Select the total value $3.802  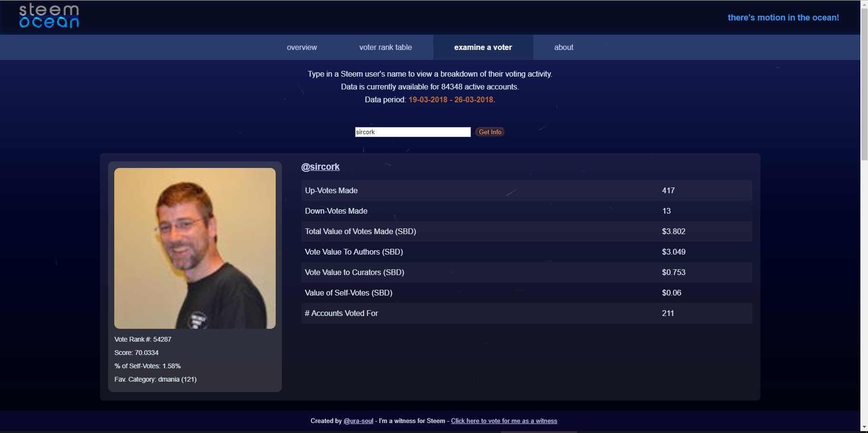pos(674,231)
